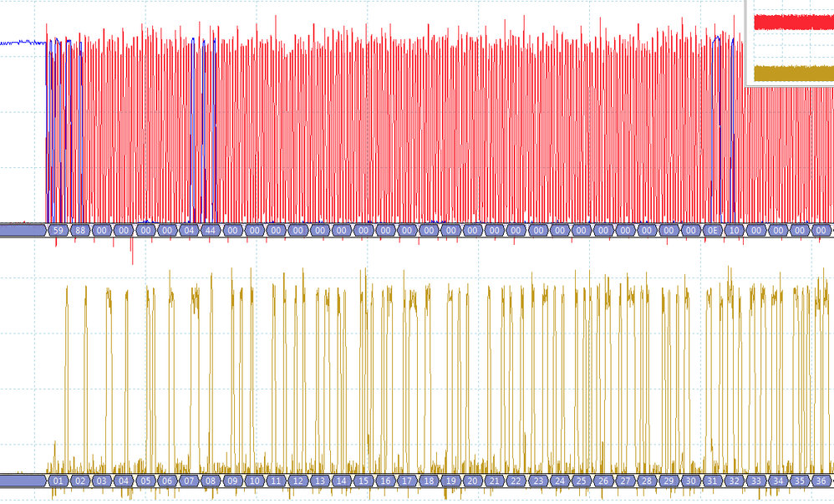Select packet 09 under gold waveform
This screenshot has height=504, width=834.
tap(232, 481)
